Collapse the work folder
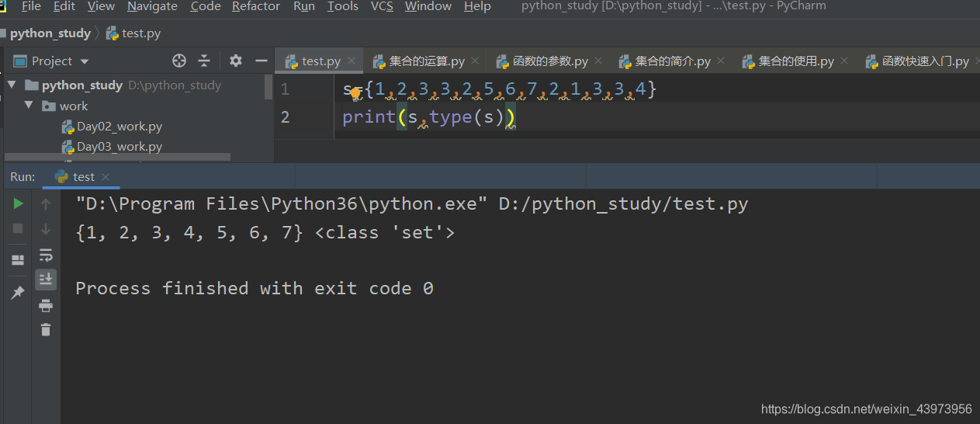This screenshot has height=424, width=980. 29,106
